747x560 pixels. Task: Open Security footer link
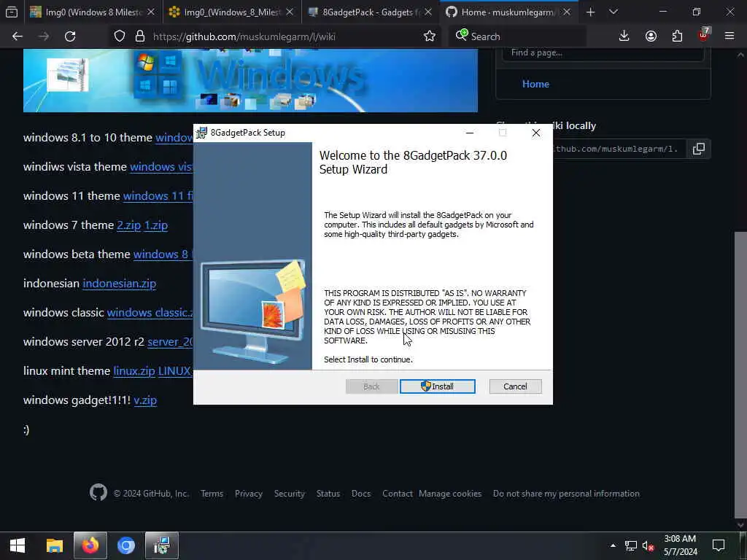pyautogui.click(x=289, y=494)
